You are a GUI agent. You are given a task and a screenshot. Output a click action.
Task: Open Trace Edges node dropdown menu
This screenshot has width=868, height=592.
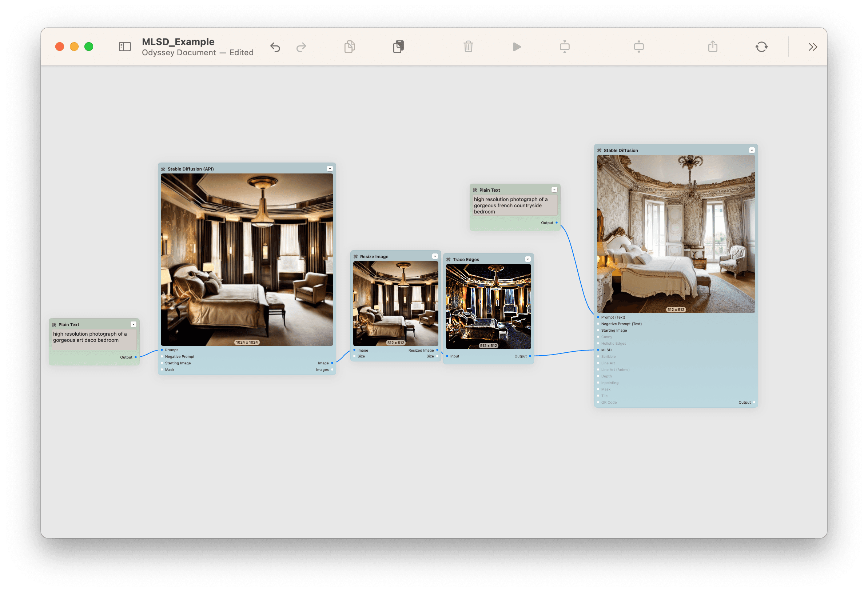pos(527,259)
